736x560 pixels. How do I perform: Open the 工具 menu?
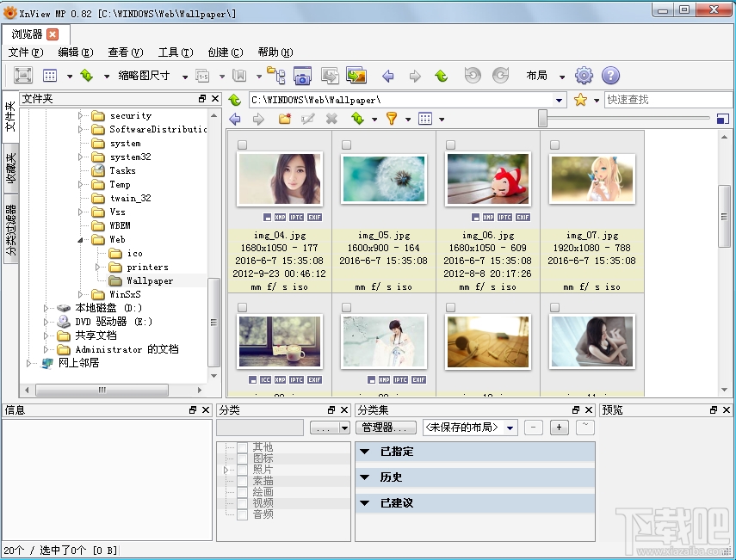pyautogui.click(x=175, y=52)
